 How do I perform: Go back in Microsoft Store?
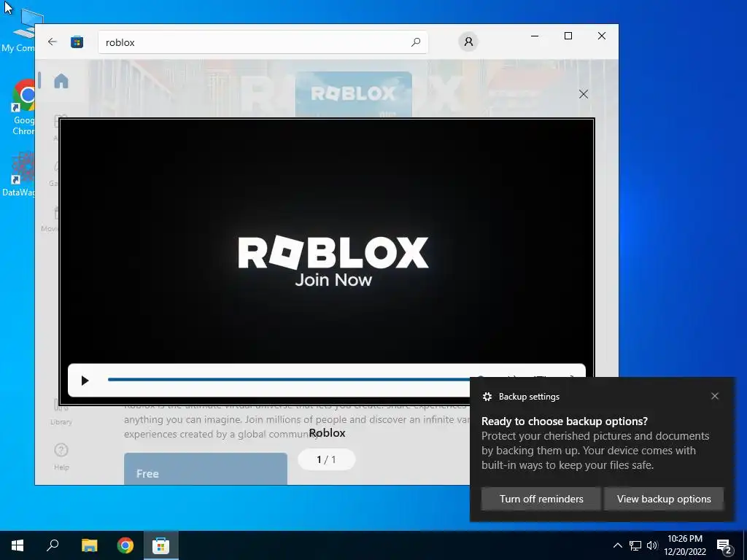click(x=53, y=42)
